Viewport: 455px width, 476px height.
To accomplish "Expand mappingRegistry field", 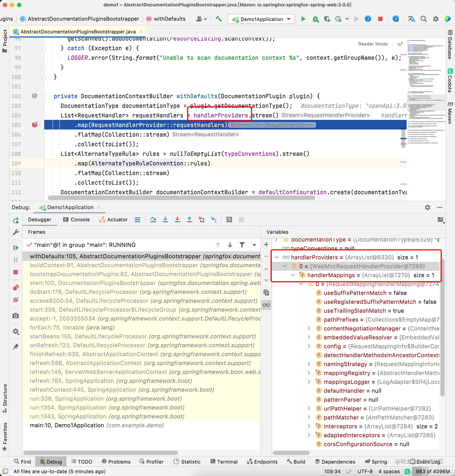I will 309,373.
